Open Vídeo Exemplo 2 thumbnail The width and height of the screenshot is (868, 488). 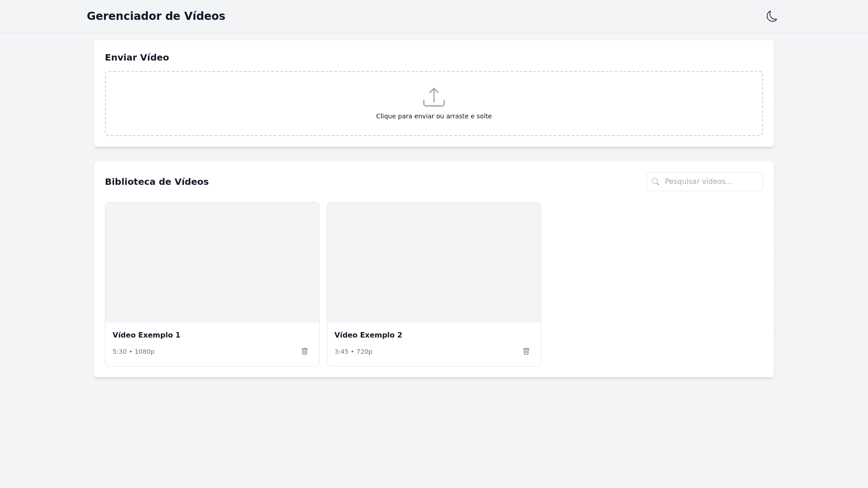434,263
